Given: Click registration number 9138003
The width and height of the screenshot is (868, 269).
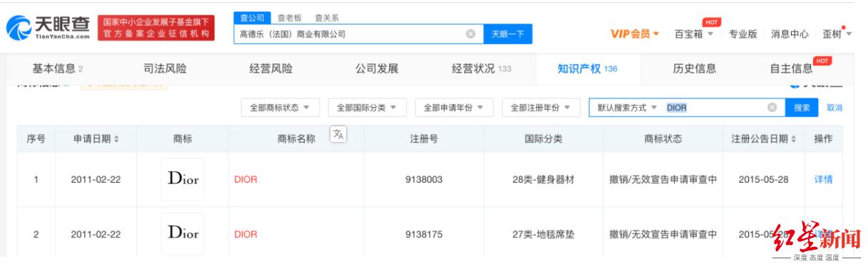Looking at the screenshot, I should pyautogui.click(x=424, y=180).
